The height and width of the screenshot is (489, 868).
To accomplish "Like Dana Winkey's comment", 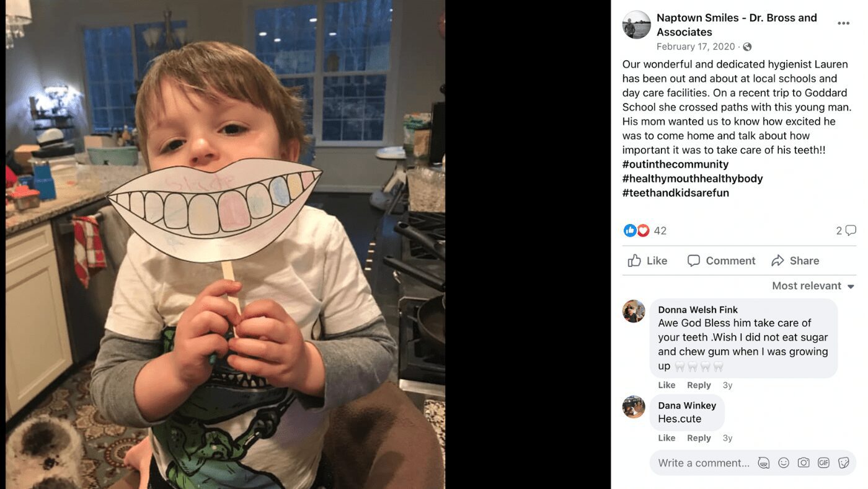I will point(666,438).
